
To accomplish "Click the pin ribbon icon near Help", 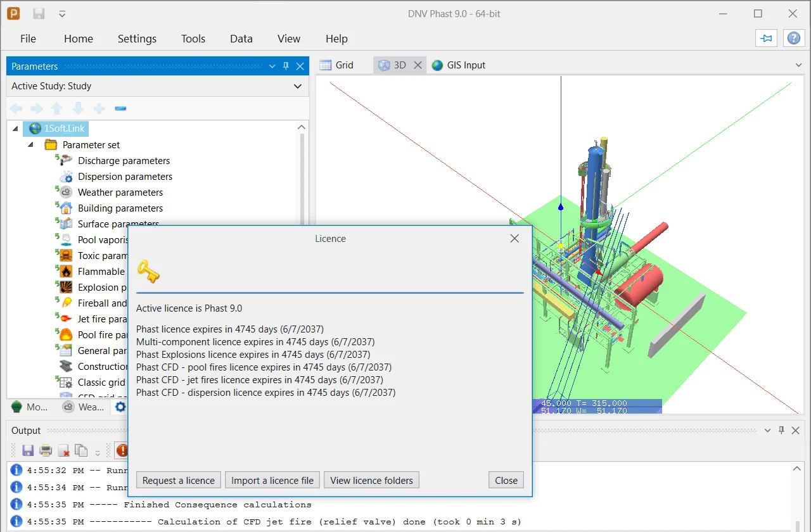I will coord(767,39).
